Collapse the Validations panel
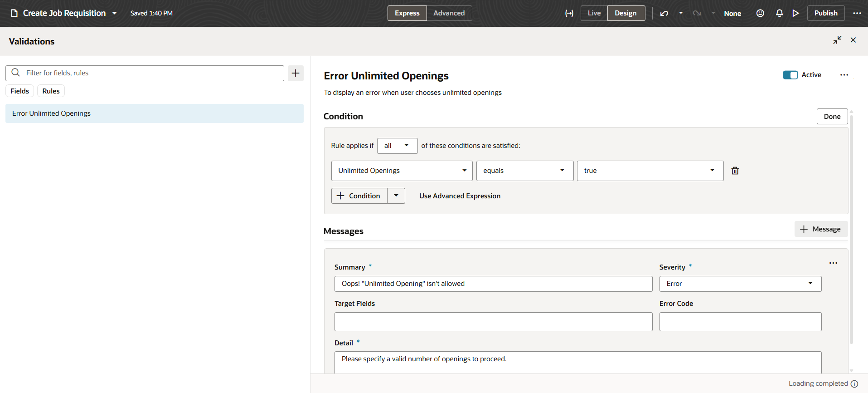Screen dimensions: 868x393 coord(837,40)
